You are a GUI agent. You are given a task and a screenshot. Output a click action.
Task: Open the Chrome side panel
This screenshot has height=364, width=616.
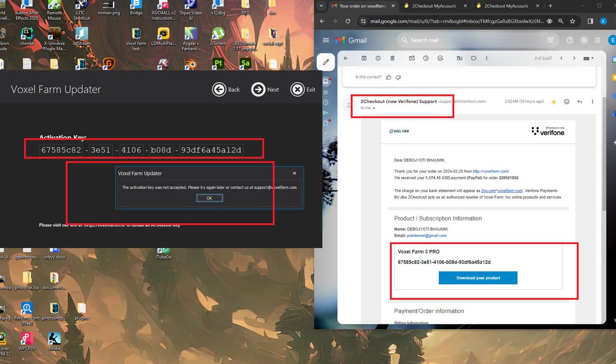[590, 21]
